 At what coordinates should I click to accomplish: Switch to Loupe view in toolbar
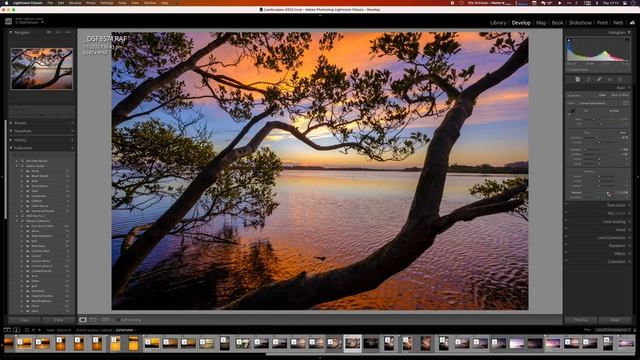tap(83, 320)
